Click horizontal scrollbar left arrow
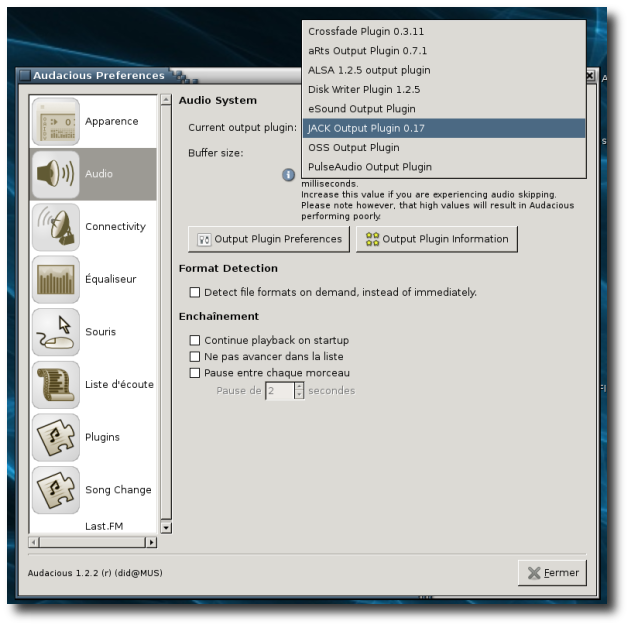 point(34,542)
